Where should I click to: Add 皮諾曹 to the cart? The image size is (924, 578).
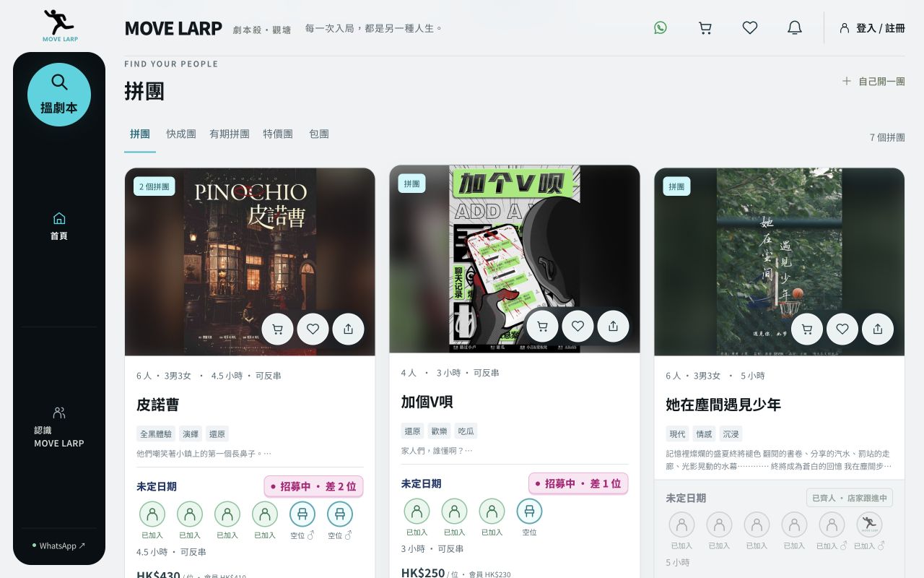pyautogui.click(x=277, y=329)
